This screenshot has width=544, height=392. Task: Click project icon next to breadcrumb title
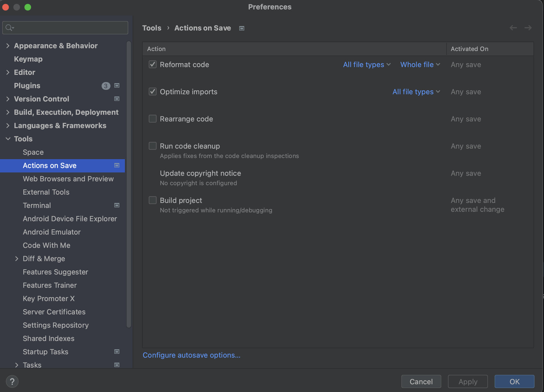click(242, 28)
